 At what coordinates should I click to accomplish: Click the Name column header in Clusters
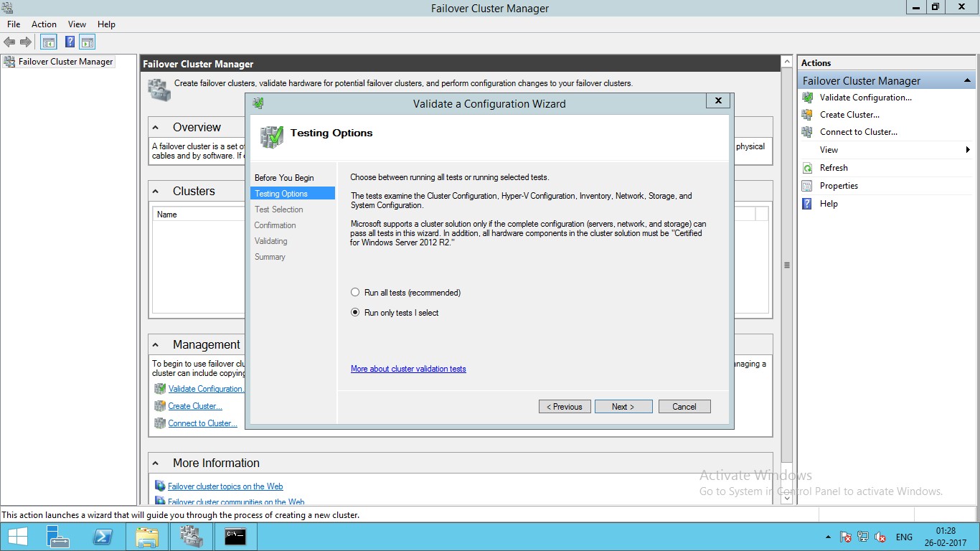(x=167, y=215)
